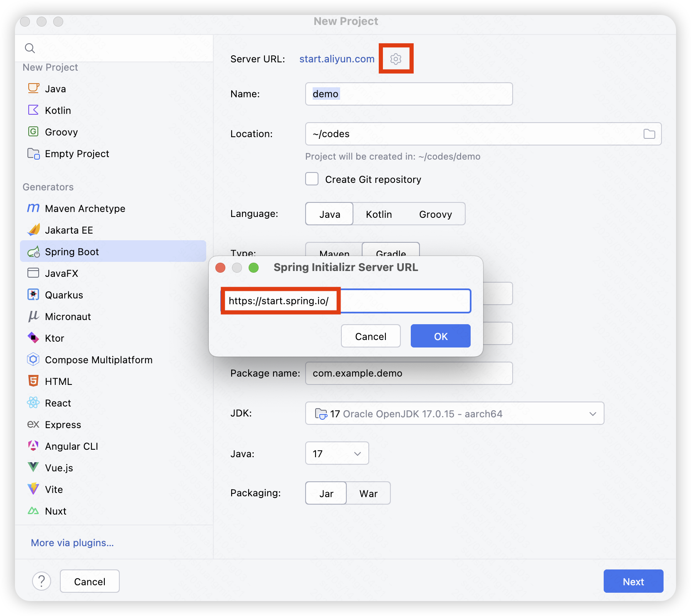Click Next button in New Project

click(x=633, y=581)
